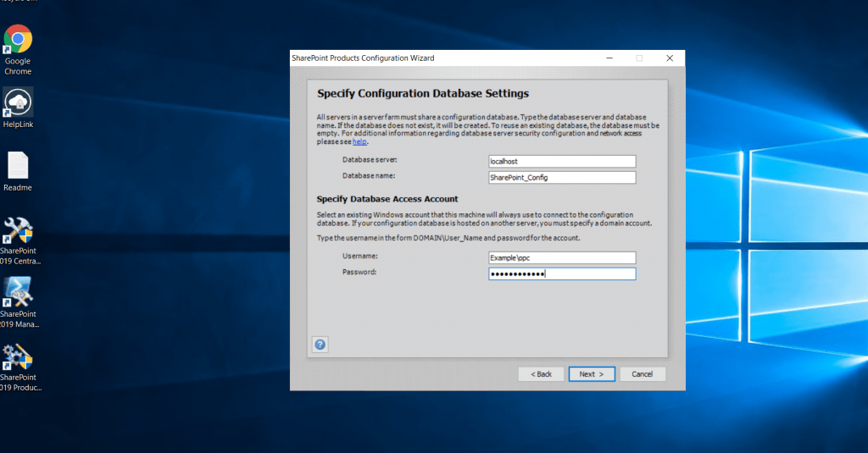
Task: Focus the Database name field
Action: (x=561, y=178)
